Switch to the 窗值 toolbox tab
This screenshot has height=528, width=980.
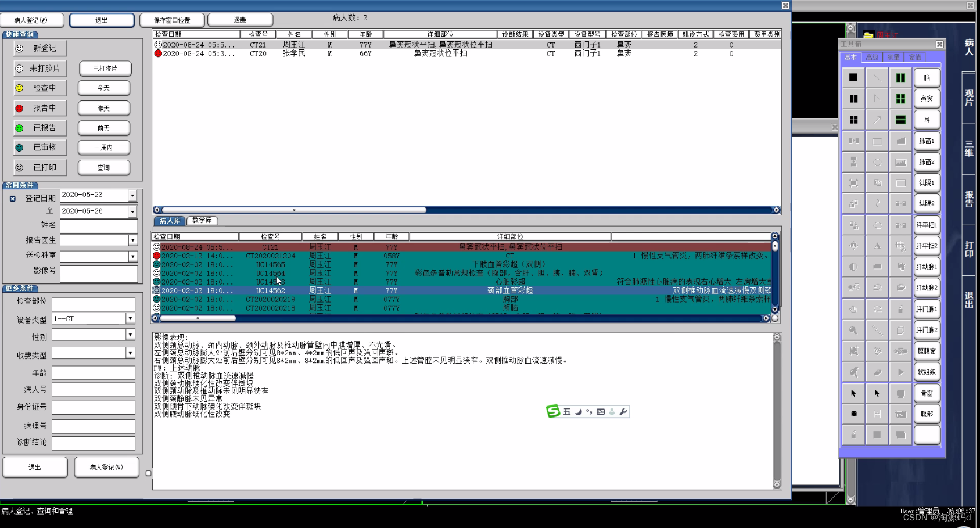(x=915, y=58)
